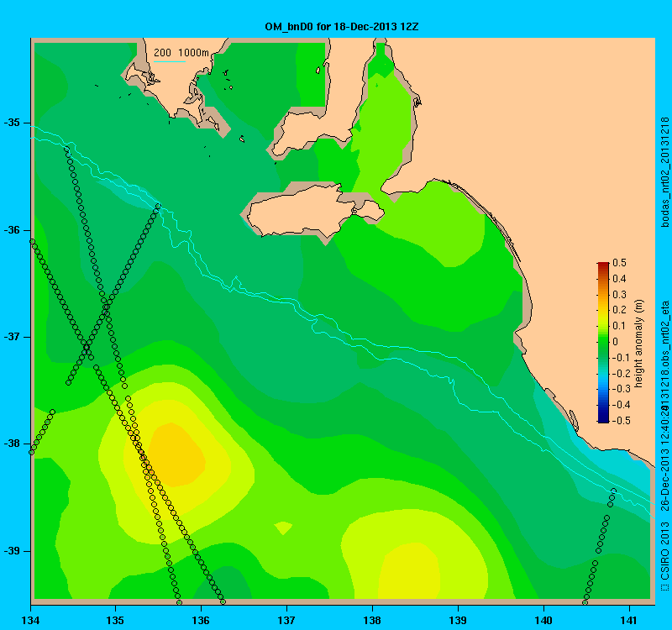Viewport: 672px width, 630px height.
Task: Click the -0.3 colorbar tick label
Action: tap(620, 389)
